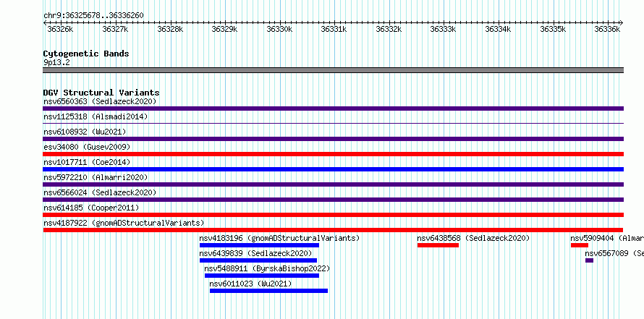Open the nsv4187922 (gnomADStructuralVariants) label

(124, 223)
